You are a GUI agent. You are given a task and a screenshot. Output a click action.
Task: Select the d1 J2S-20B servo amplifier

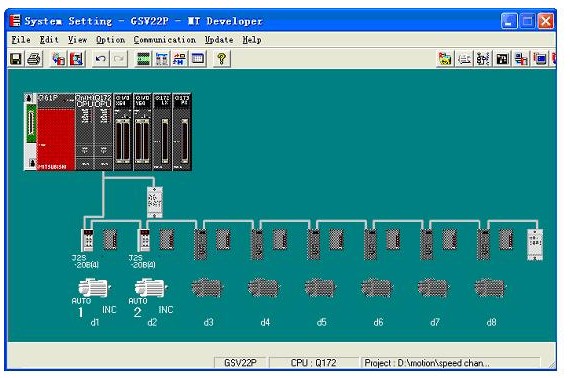pos(87,240)
